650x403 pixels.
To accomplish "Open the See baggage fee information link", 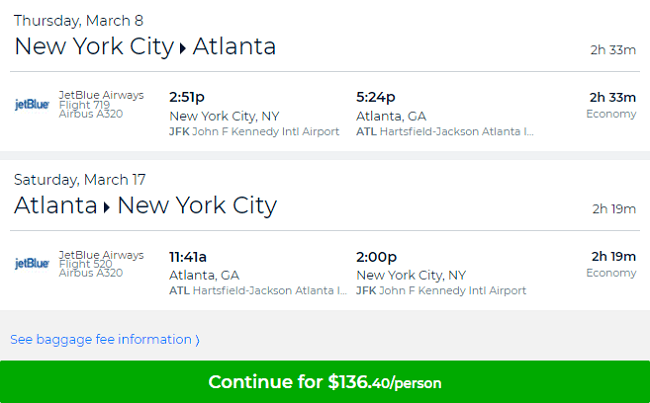I will 105,340.
